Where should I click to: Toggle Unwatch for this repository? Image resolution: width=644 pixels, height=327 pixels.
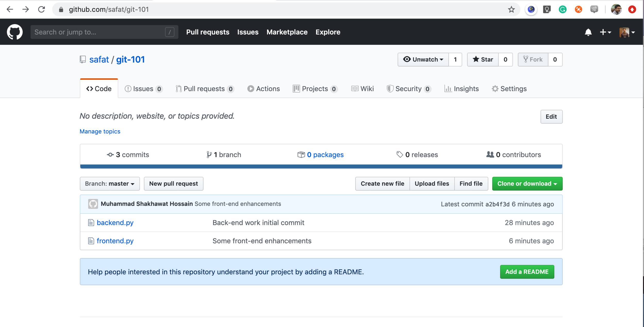[x=423, y=59]
